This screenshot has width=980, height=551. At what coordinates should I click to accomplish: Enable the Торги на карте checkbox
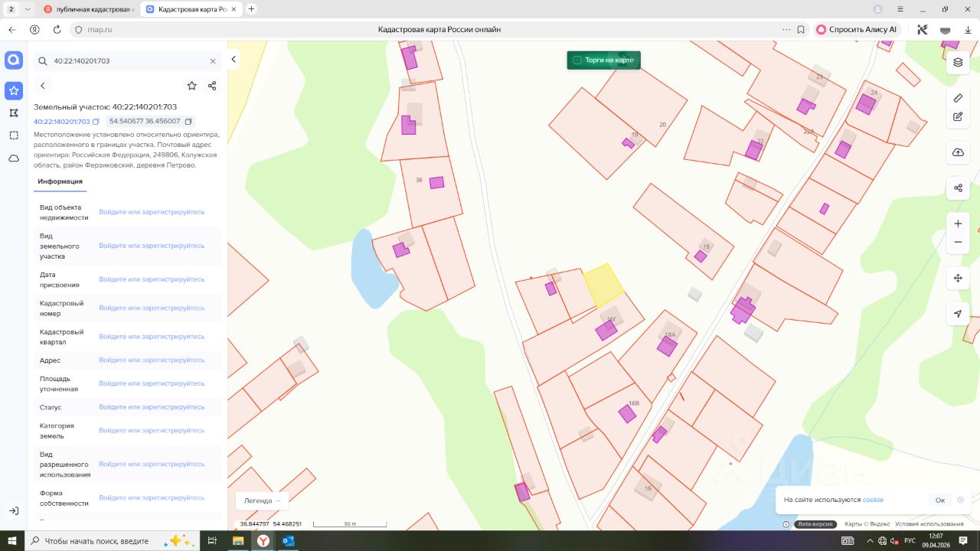pos(577,60)
